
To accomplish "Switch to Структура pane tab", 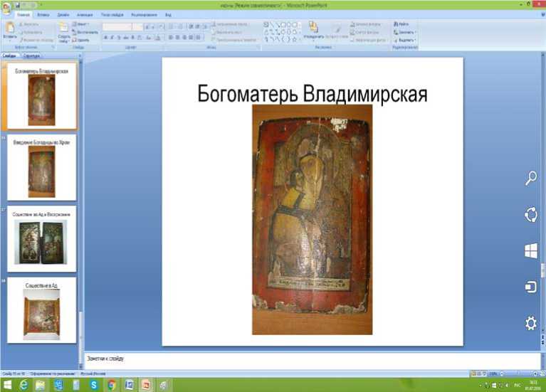I will 31,55.
